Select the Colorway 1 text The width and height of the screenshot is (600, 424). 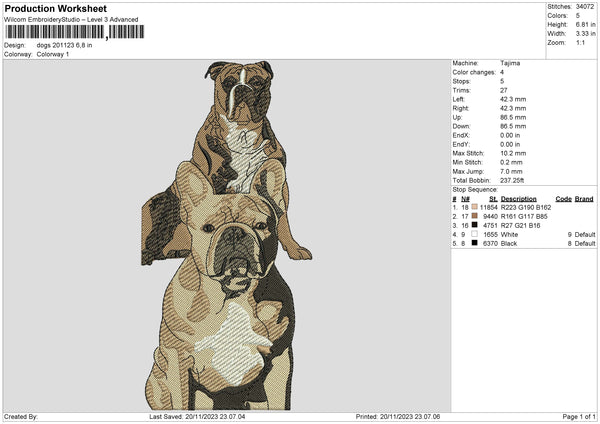click(x=55, y=53)
